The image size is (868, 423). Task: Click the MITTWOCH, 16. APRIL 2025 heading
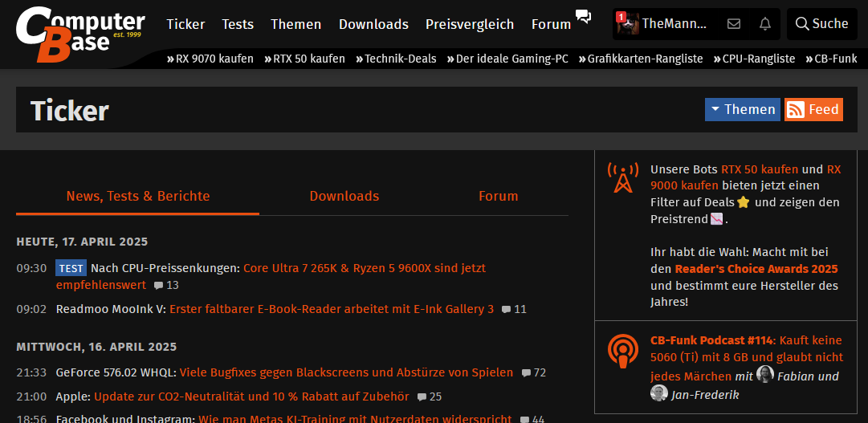(x=96, y=347)
